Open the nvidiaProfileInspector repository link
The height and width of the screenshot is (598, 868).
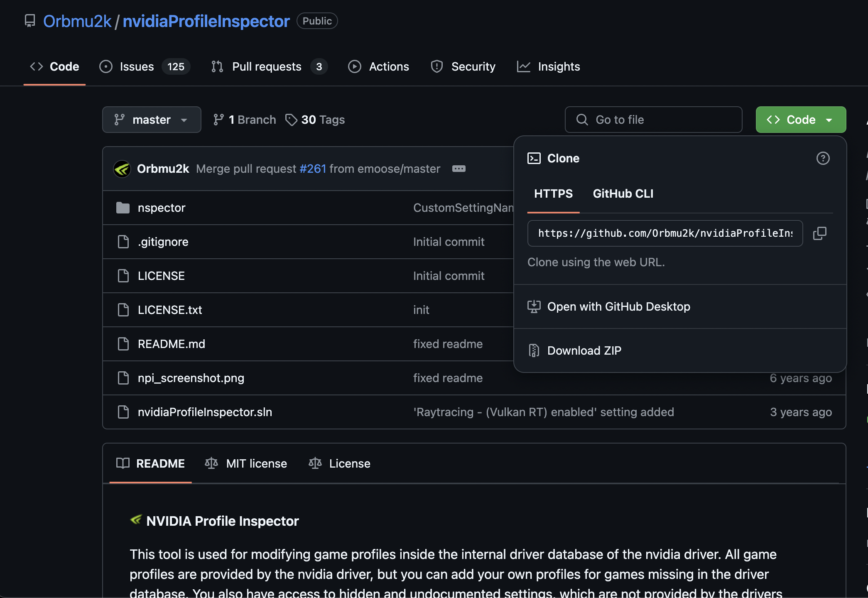coord(206,21)
